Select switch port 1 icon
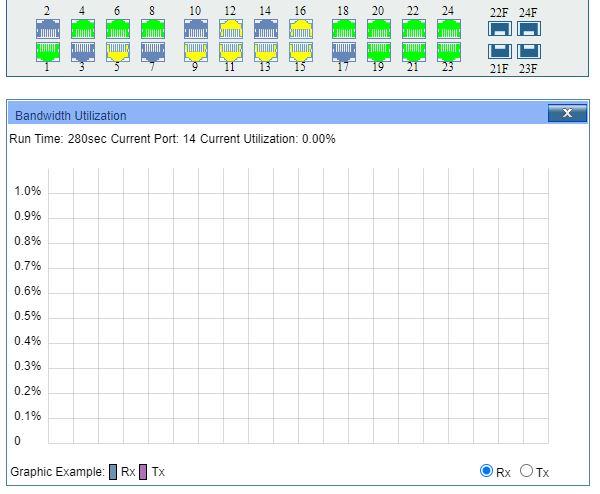Viewport: 600px width, 494px height. (48, 52)
